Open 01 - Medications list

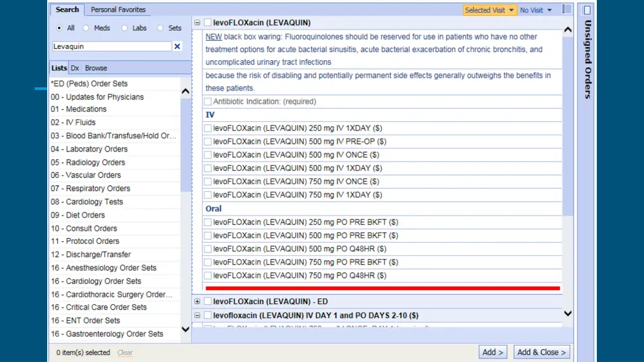79,109
